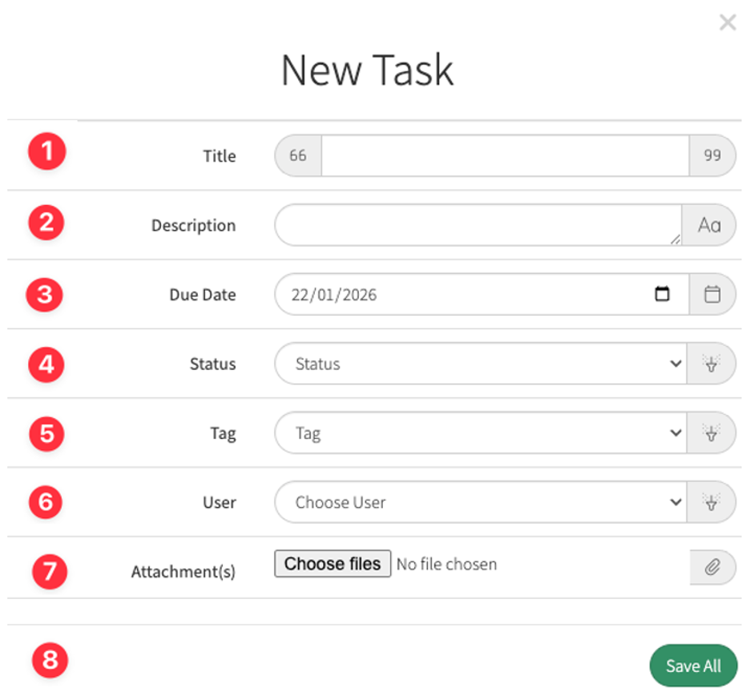The image size is (750, 700).
Task: Click the Attachment(s) label
Action: [x=183, y=571]
